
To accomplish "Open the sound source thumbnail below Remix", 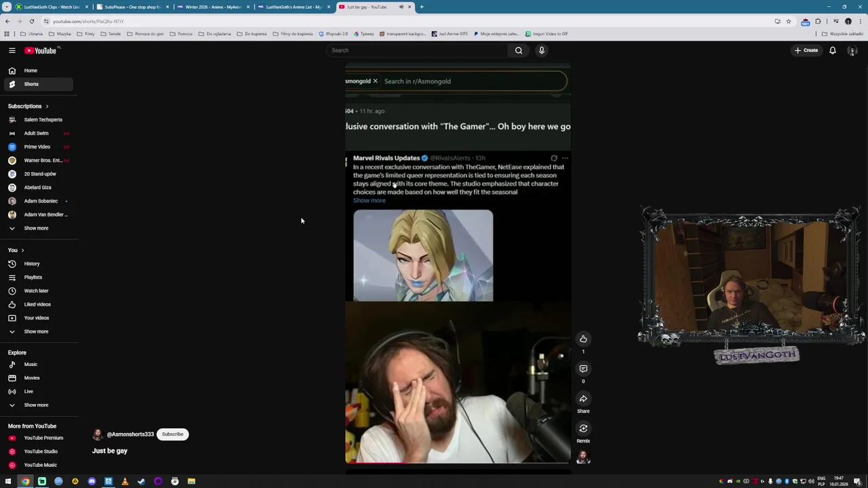I will point(583,457).
